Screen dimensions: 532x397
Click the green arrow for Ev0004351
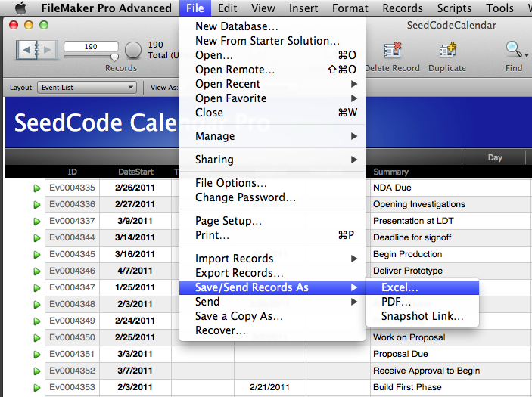pos(36,355)
